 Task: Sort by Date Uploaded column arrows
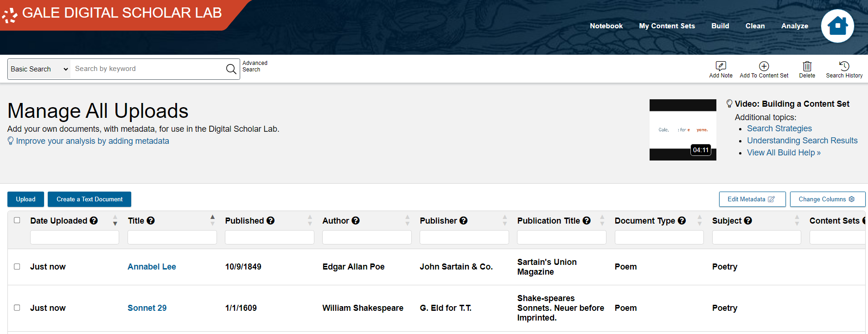click(x=115, y=220)
